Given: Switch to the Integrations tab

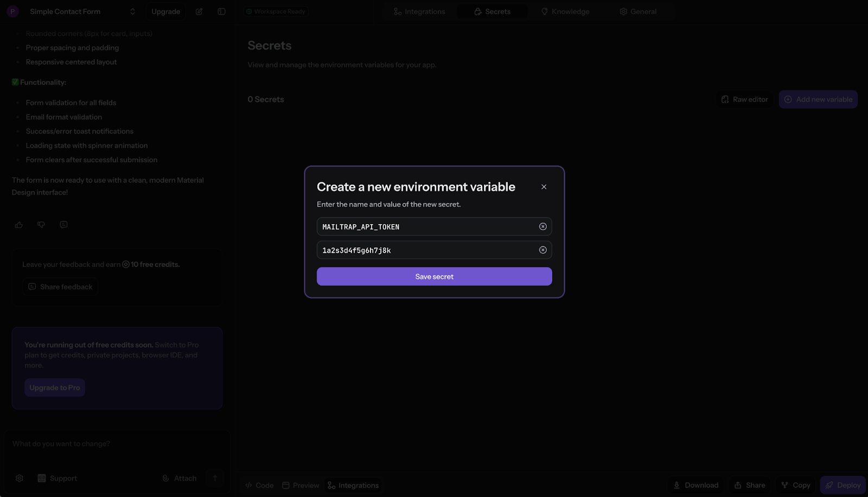Looking at the screenshot, I should tap(419, 11).
